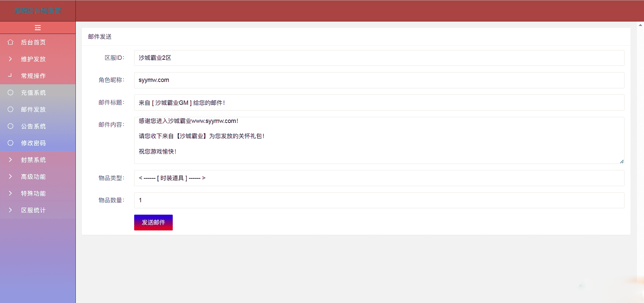644x303 pixels.
Task: Open the 超级后台 logo link in header
Action: pos(38,11)
